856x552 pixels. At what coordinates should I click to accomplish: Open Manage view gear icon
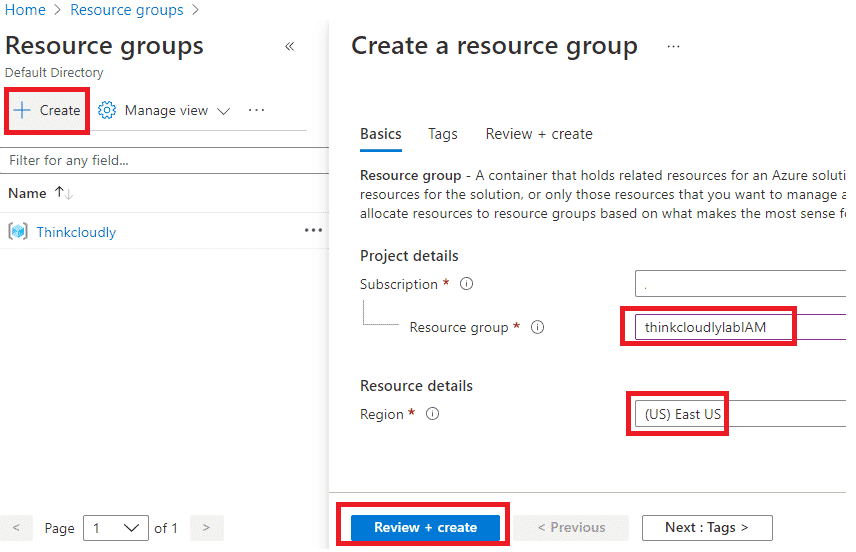(x=107, y=110)
